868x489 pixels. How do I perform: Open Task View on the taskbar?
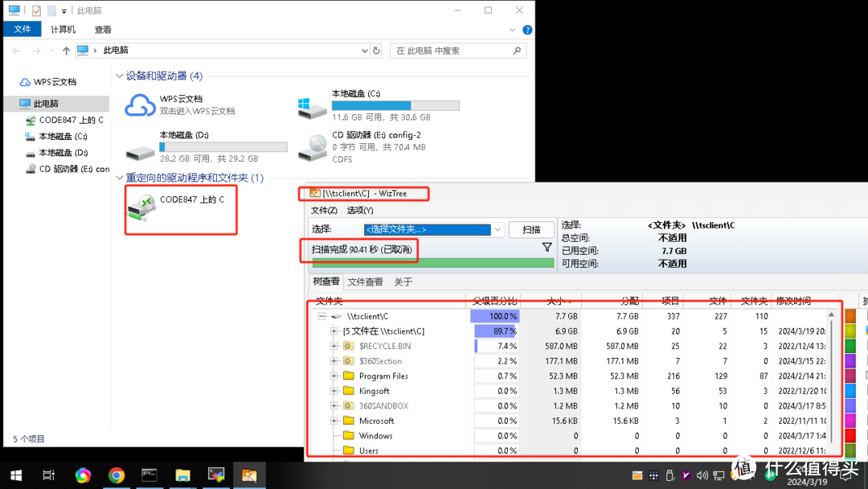tap(49, 475)
